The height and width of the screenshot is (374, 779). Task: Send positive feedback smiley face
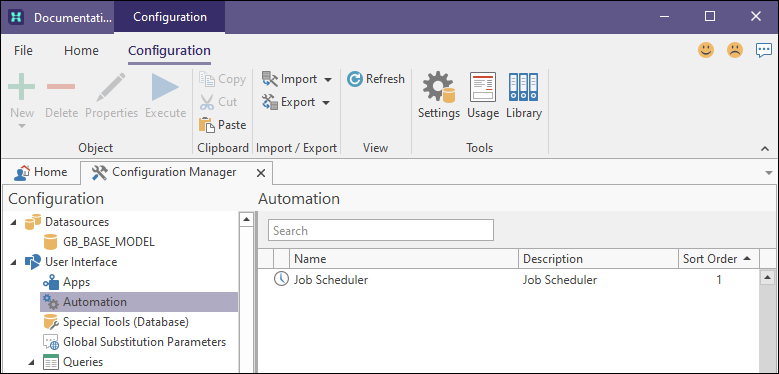[x=706, y=50]
